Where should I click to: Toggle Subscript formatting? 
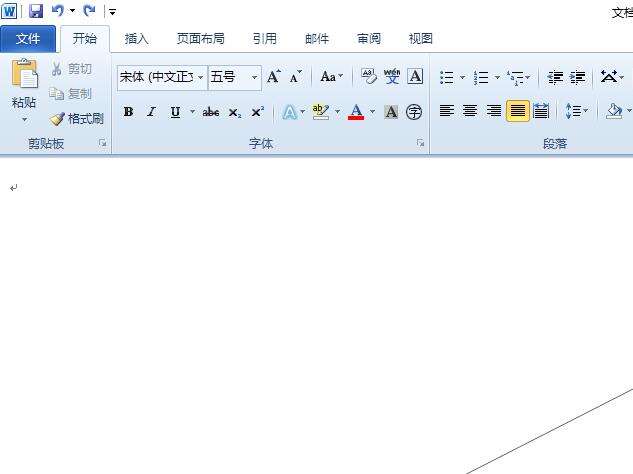pyautogui.click(x=235, y=112)
